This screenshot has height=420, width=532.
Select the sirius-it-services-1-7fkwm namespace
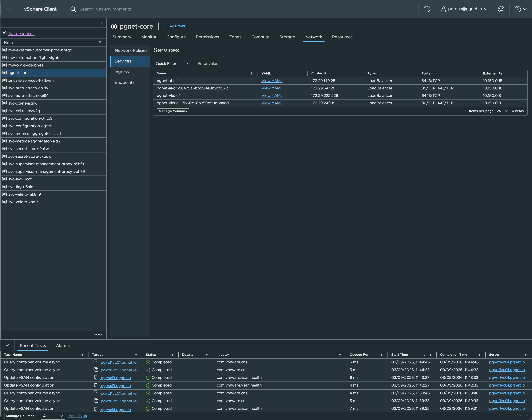[53, 80]
